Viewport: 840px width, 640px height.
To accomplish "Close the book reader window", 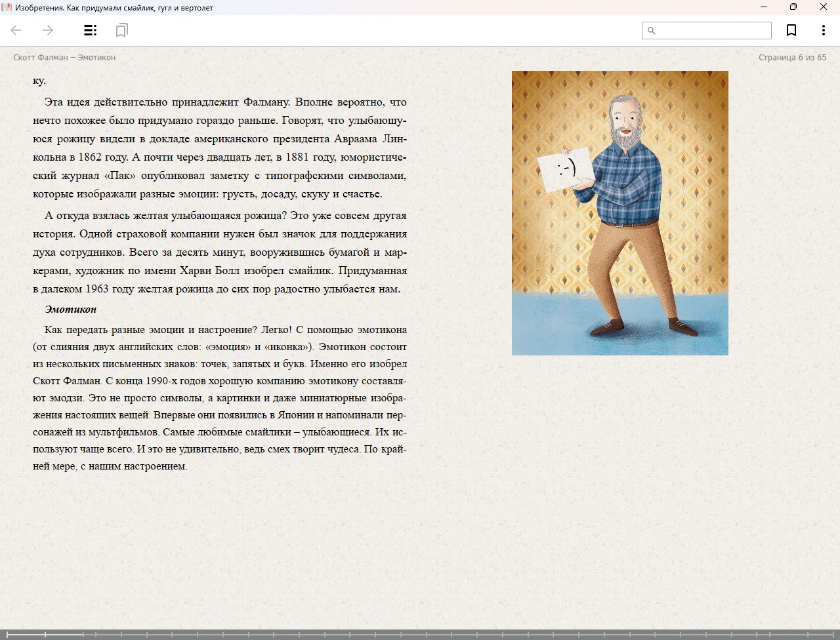I will click(823, 7).
